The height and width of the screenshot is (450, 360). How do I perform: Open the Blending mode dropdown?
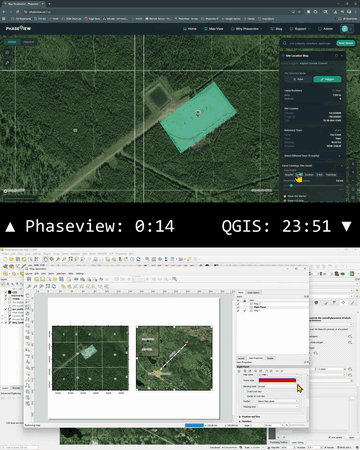click(x=278, y=386)
